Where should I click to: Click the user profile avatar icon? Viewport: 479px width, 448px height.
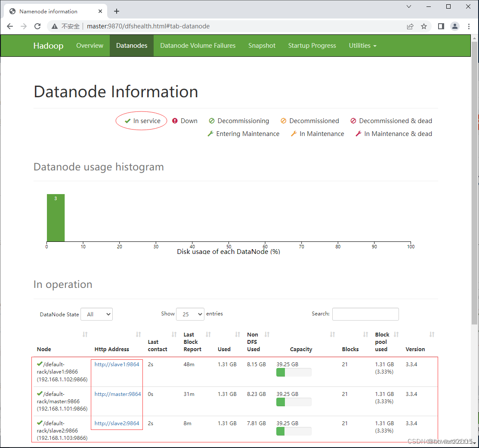pyautogui.click(x=455, y=26)
